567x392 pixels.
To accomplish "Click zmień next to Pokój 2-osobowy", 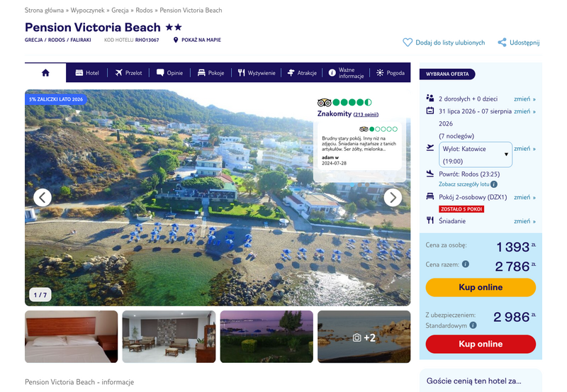I will tap(524, 197).
